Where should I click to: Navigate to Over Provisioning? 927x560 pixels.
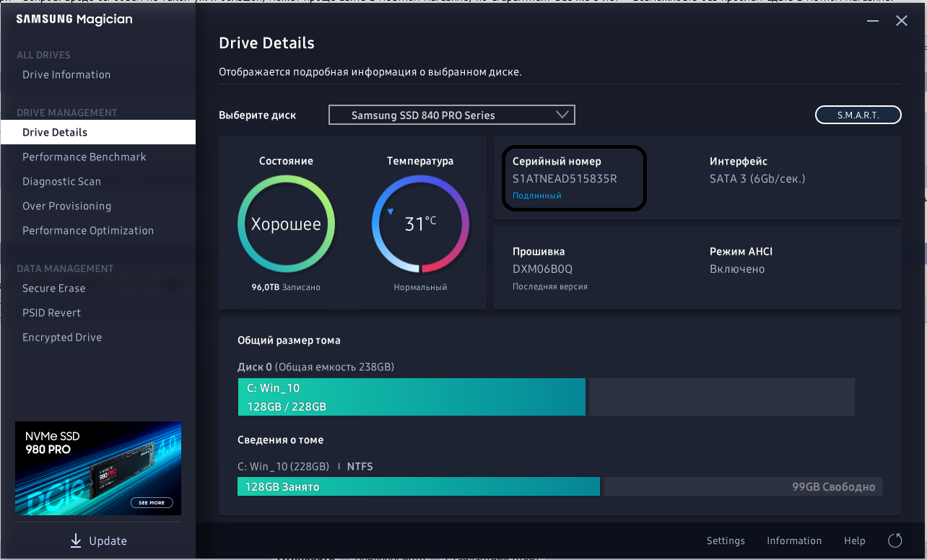[x=66, y=206]
